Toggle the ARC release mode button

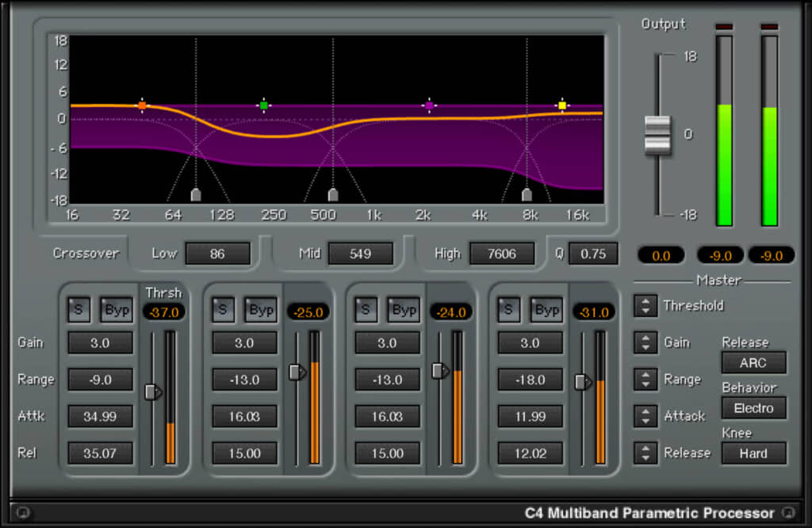(x=753, y=362)
